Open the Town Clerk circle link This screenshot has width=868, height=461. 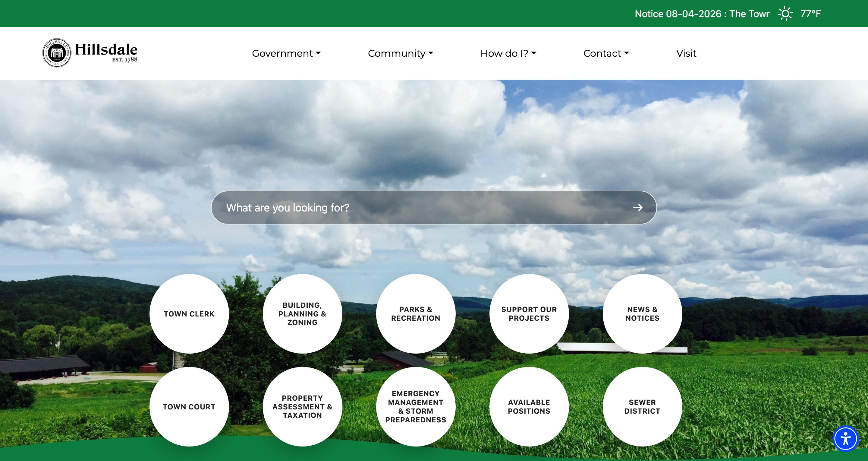click(189, 314)
